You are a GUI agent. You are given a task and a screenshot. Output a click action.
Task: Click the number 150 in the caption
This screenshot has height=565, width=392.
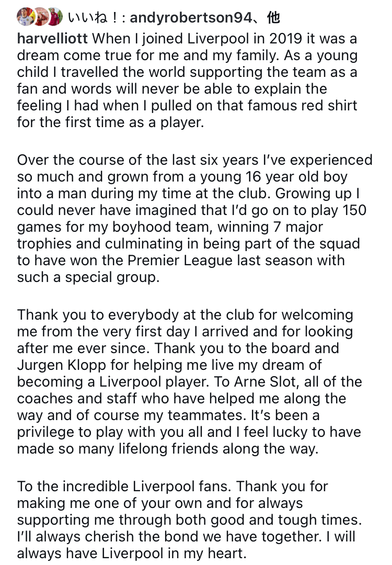[354, 210]
